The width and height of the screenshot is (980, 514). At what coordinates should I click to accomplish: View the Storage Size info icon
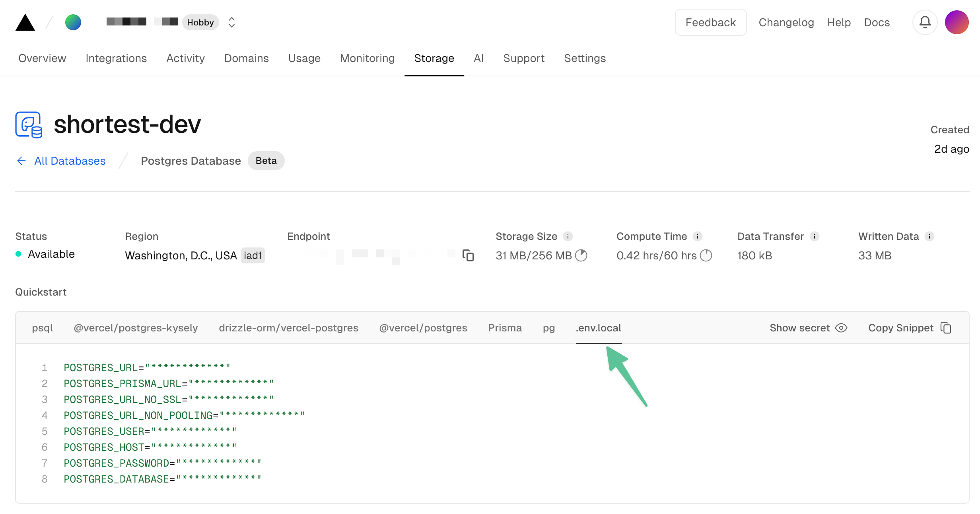568,236
